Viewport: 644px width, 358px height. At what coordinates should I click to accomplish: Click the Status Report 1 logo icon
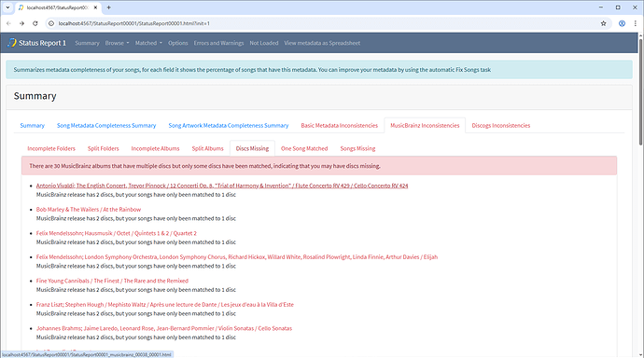(x=12, y=43)
